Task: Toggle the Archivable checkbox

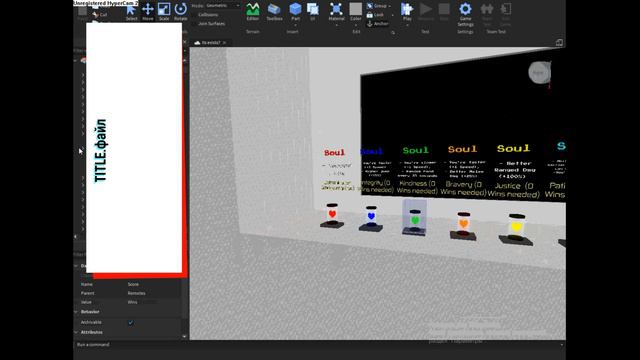Action: [131, 322]
